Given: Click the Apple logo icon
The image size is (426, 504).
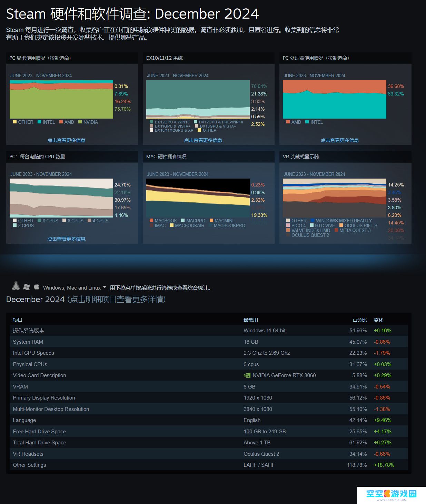Looking at the screenshot, I should [37, 286].
